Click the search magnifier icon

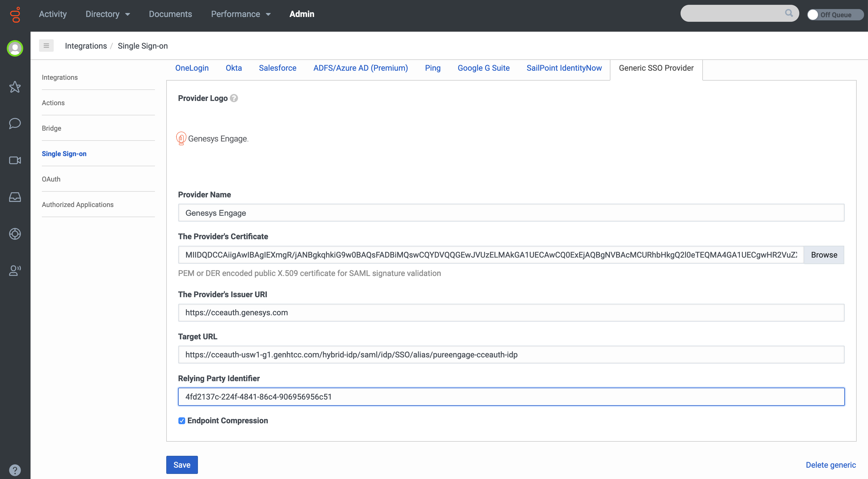click(789, 13)
